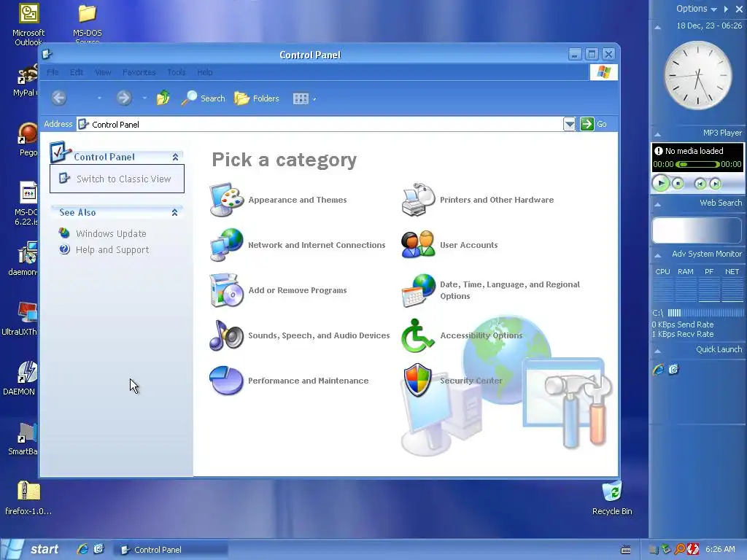747x560 pixels.
Task: Open the Address bar dropdown arrow
Action: [x=569, y=124]
